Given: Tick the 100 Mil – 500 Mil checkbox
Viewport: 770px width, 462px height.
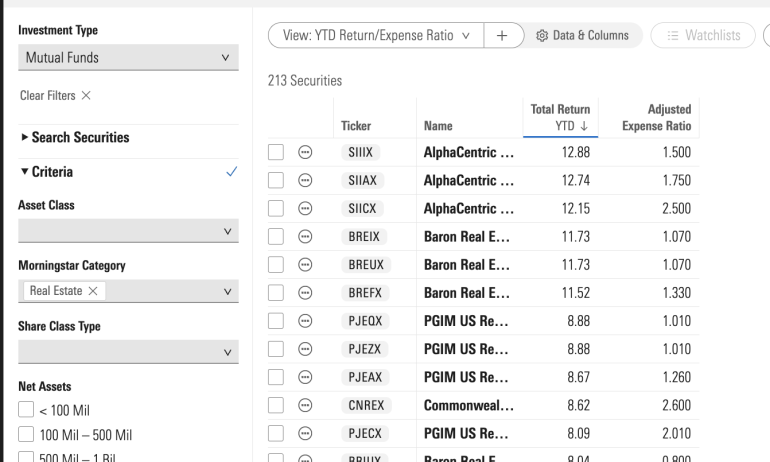Looking at the screenshot, I should (x=27, y=436).
